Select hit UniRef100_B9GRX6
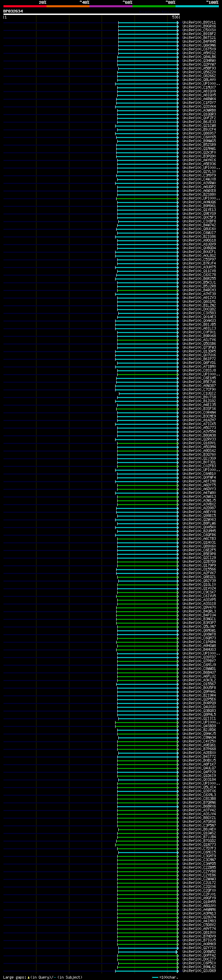Image resolution: width=222 pixels, height=980 pixels. (199, 26)
